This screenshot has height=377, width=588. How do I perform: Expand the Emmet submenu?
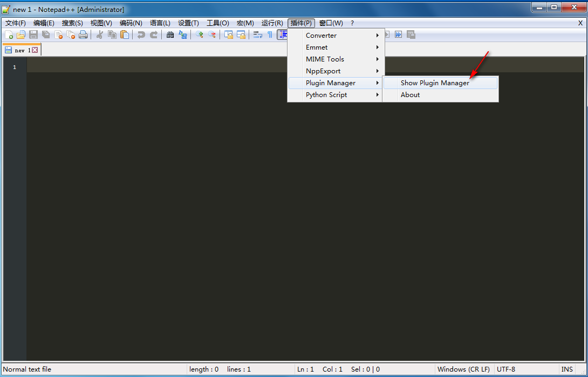[x=337, y=47]
